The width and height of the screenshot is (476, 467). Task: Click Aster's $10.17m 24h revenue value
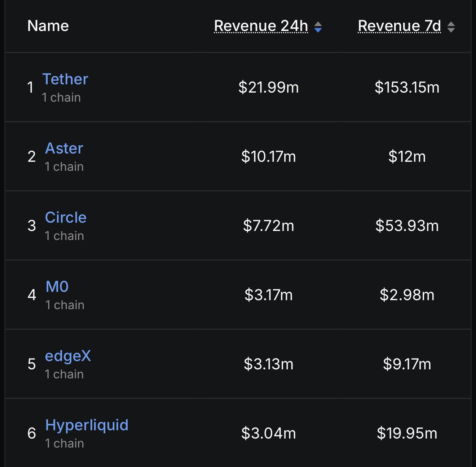point(268,156)
